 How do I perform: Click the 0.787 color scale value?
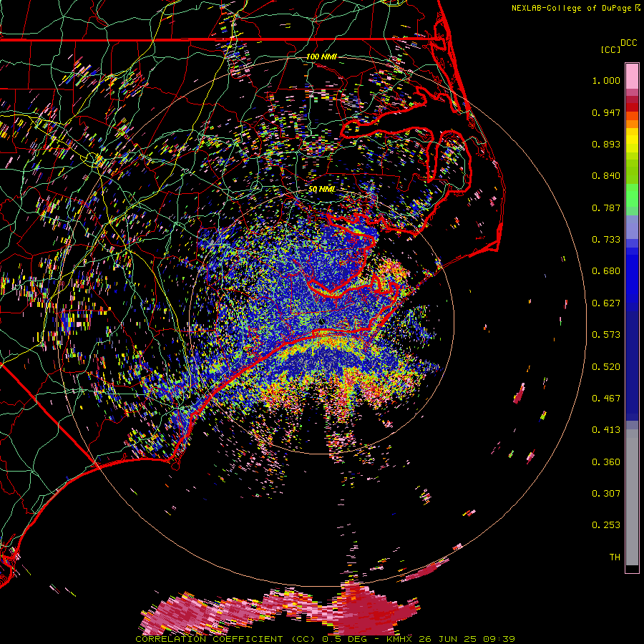click(x=606, y=208)
